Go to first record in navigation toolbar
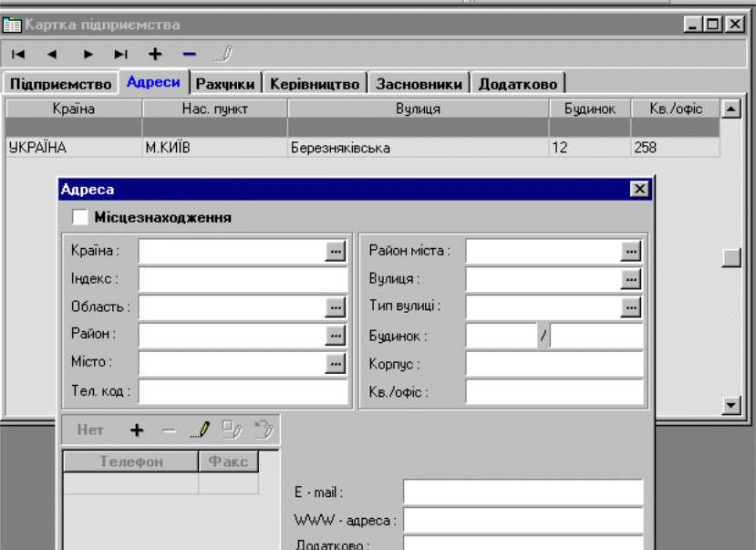The height and width of the screenshot is (550, 756). point(17,54)
